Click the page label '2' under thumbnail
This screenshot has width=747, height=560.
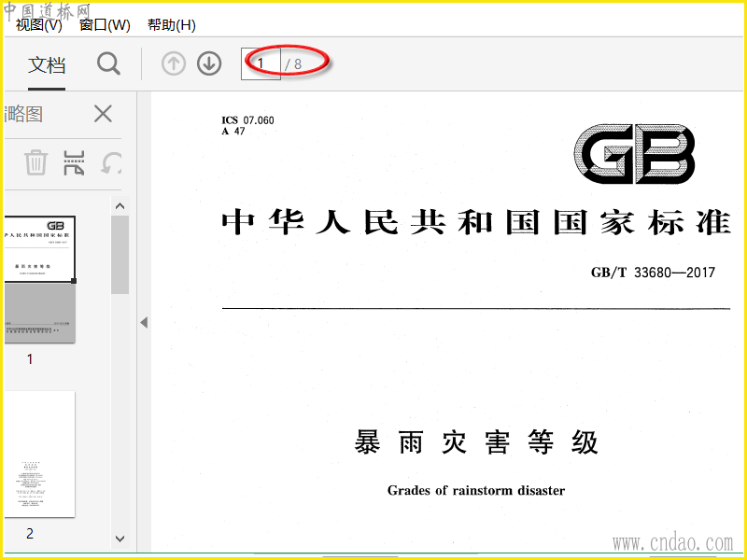tap(30, 533)
